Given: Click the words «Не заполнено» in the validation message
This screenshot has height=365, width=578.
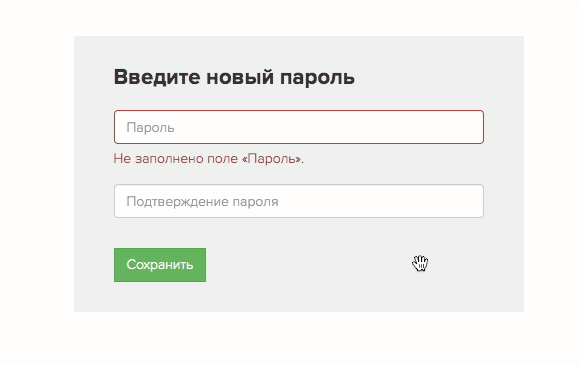Looking at the screenshot, I should (158, 159).
